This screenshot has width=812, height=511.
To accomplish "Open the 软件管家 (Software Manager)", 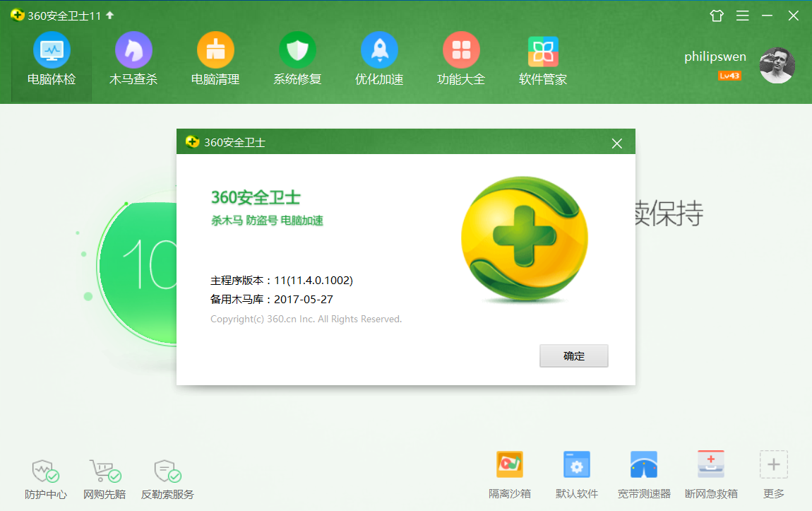I will point(543,58).
